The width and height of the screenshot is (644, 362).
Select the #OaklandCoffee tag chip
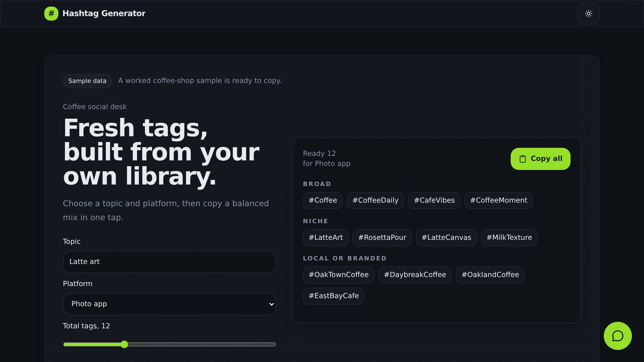490,275
